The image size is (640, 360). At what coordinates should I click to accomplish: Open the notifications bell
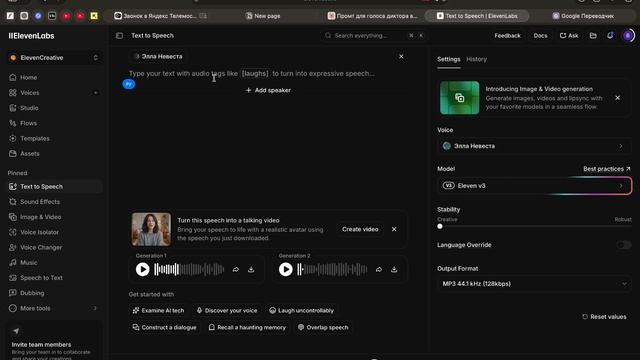610,36
